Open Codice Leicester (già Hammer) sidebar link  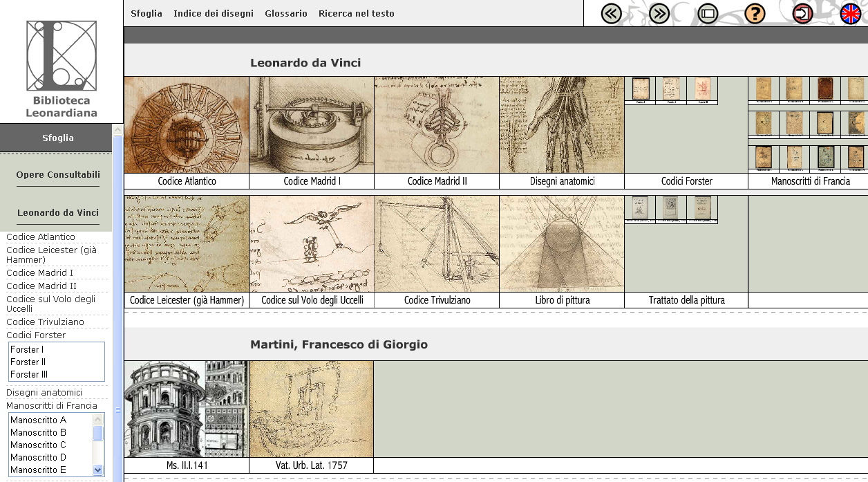pyautogui.click(x=51, y=254)
